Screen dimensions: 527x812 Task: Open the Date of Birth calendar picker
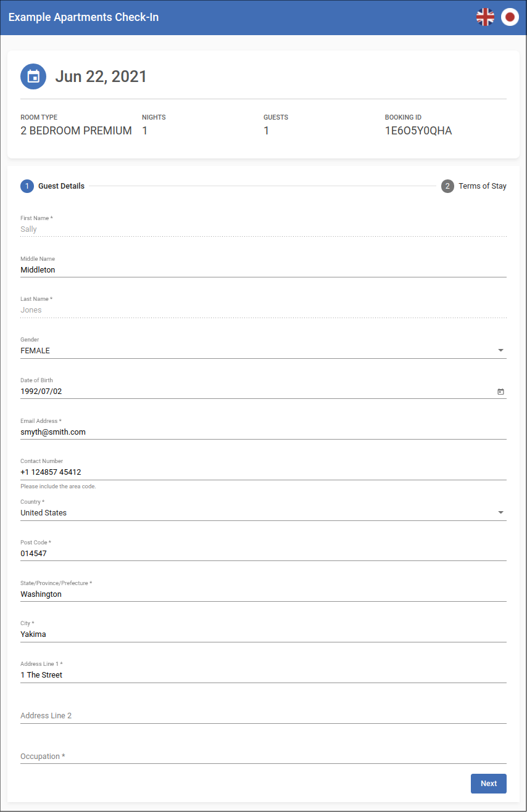tap(500, 392)
